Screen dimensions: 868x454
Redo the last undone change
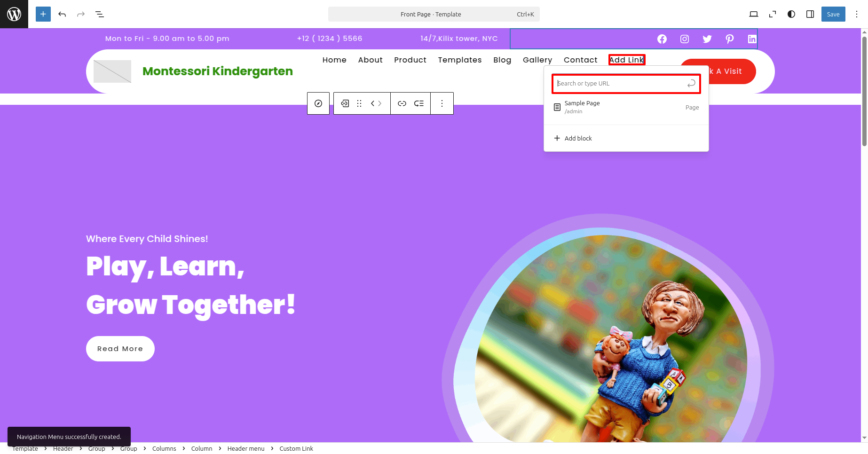pos(81,14)
